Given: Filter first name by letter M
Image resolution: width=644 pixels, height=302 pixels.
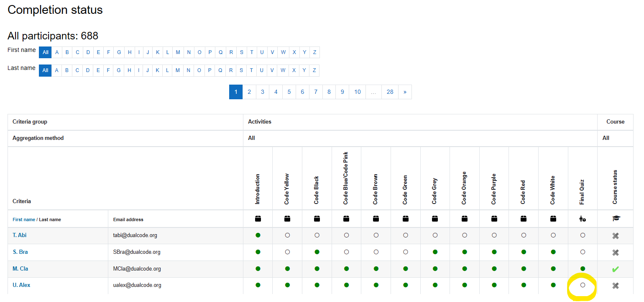Looking at the screenshot, I should (178, 52).
